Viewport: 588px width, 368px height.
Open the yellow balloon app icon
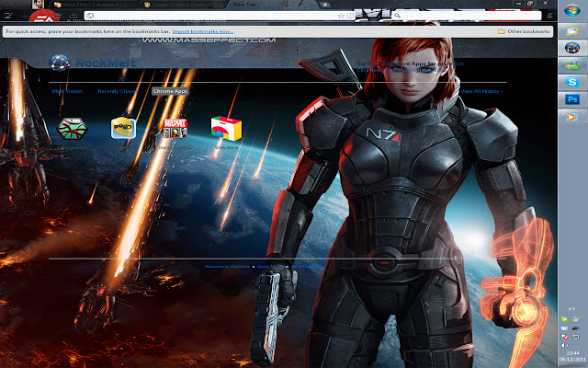(123, 128)
